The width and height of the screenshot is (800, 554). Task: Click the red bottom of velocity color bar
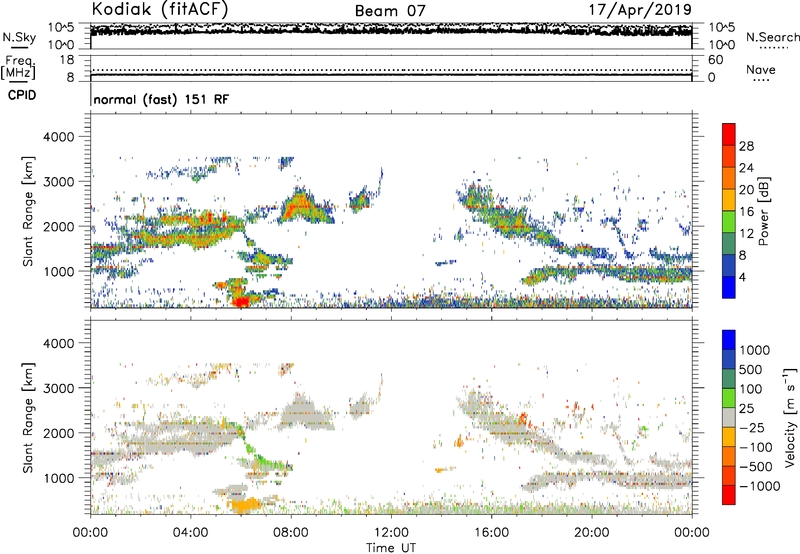[x=729, y=495]
